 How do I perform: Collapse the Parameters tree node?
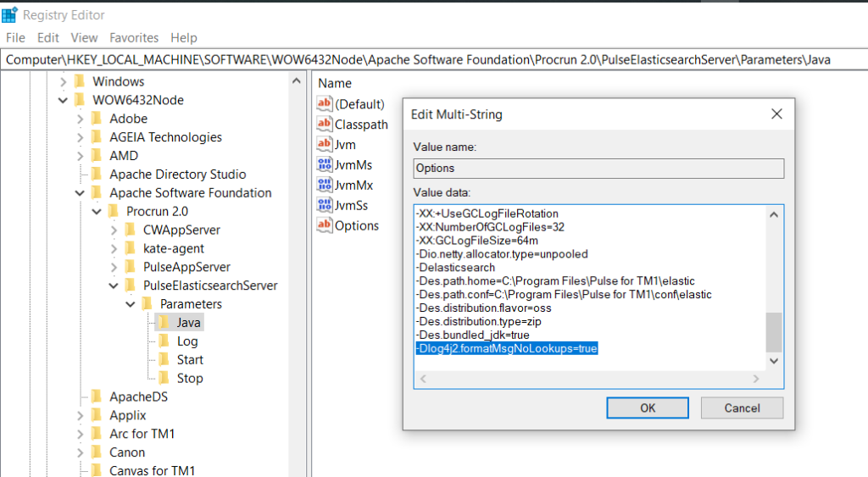tap(130, 304)
